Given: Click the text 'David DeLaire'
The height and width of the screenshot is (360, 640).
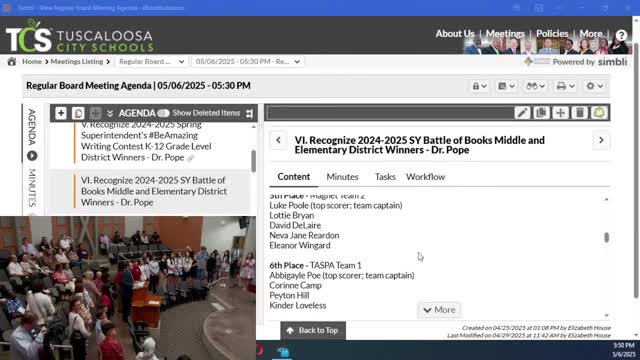Looking at the screenshot, I should click(x=295, y=225).
